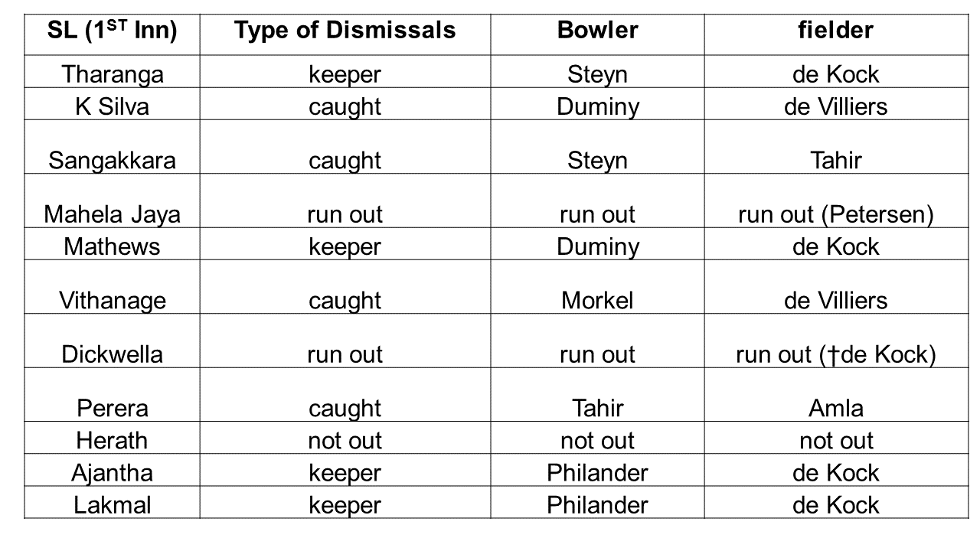
Task: Select the 'Tahir' fielder cell in Sangakkara's row
Action: pos(835,160)
